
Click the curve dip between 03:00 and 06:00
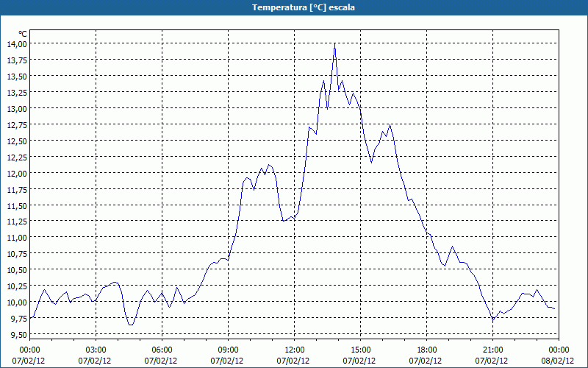pos(131,325)
